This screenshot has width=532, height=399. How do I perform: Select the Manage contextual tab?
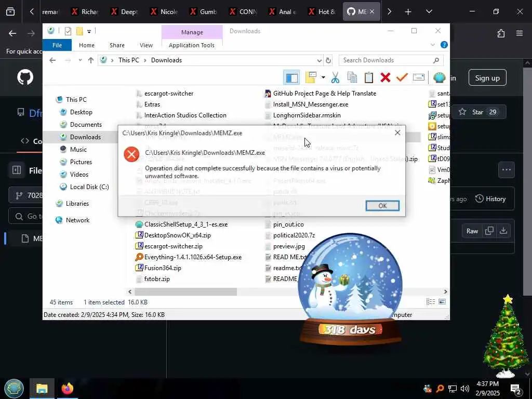tap(192, 32)
